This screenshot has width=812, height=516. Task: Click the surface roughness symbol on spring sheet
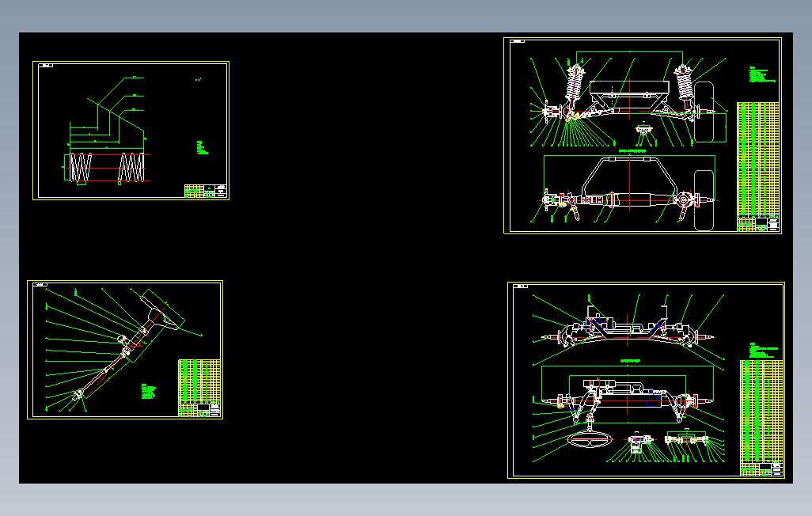point(198,80)
